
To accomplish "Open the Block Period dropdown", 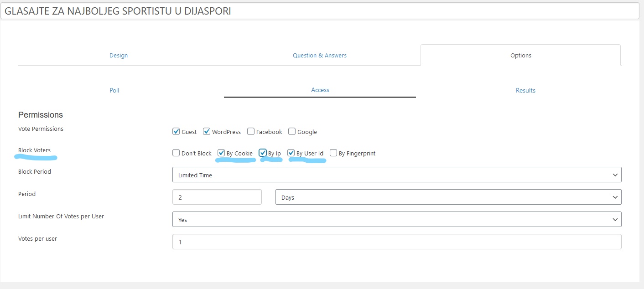I will 397,175.
